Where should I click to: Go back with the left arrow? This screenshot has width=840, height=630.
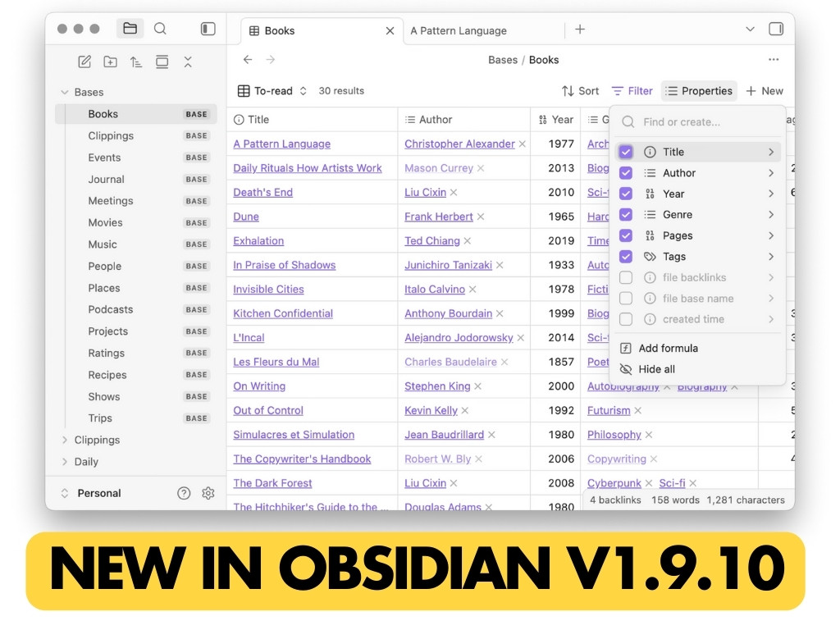(248, 59)
